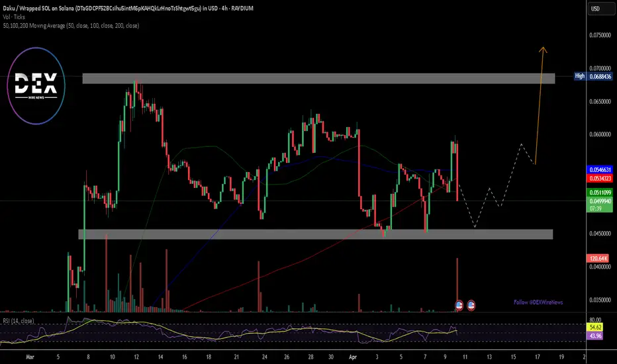617x364 pixels.
Task: Click the DEX Wire News circular logo
Action: [x=36, y=86]
